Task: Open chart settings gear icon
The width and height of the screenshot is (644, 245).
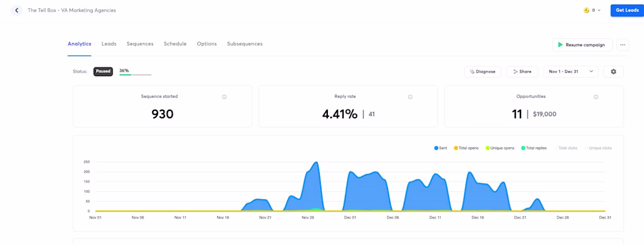Action: click(613, 72)
